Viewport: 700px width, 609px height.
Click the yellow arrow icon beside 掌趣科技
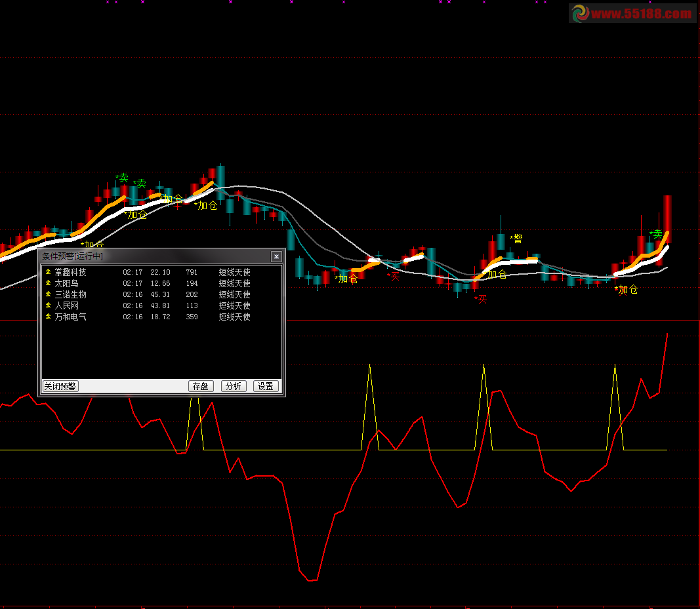48,272
